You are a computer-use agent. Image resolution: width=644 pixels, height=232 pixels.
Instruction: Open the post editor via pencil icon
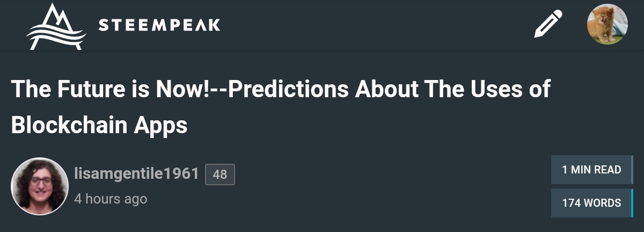tap(548, 24)
